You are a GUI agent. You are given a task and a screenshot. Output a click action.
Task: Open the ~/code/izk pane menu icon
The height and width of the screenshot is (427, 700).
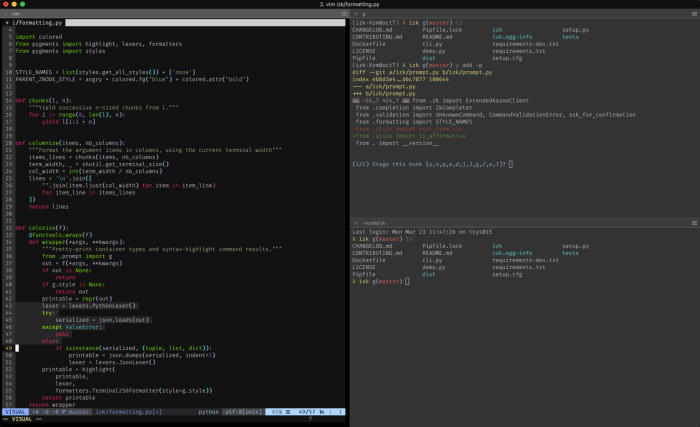(x=694, y=223)
